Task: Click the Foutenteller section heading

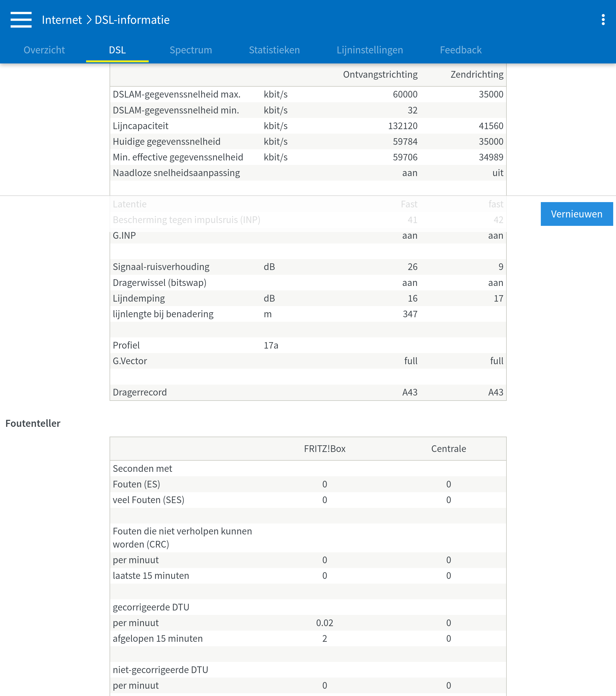Action: tap(33, 423)
